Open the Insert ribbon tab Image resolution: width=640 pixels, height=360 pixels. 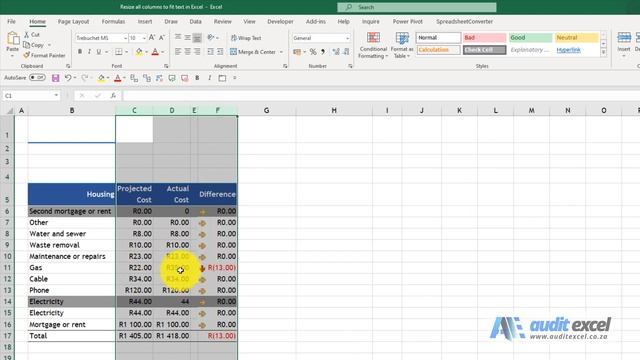pyautogui.click(x=145, y=22)
